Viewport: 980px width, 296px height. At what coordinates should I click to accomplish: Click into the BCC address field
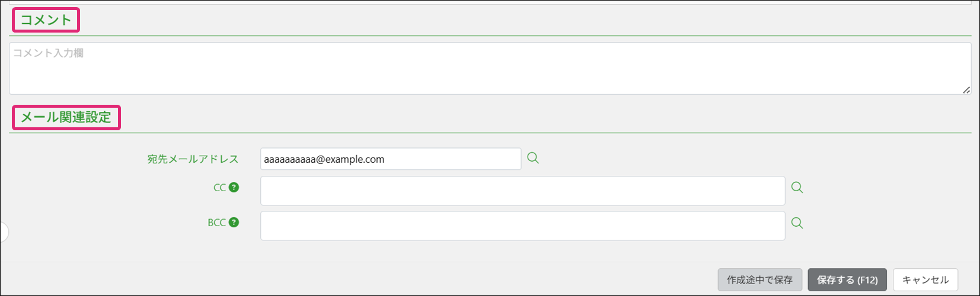coord(522,226)
